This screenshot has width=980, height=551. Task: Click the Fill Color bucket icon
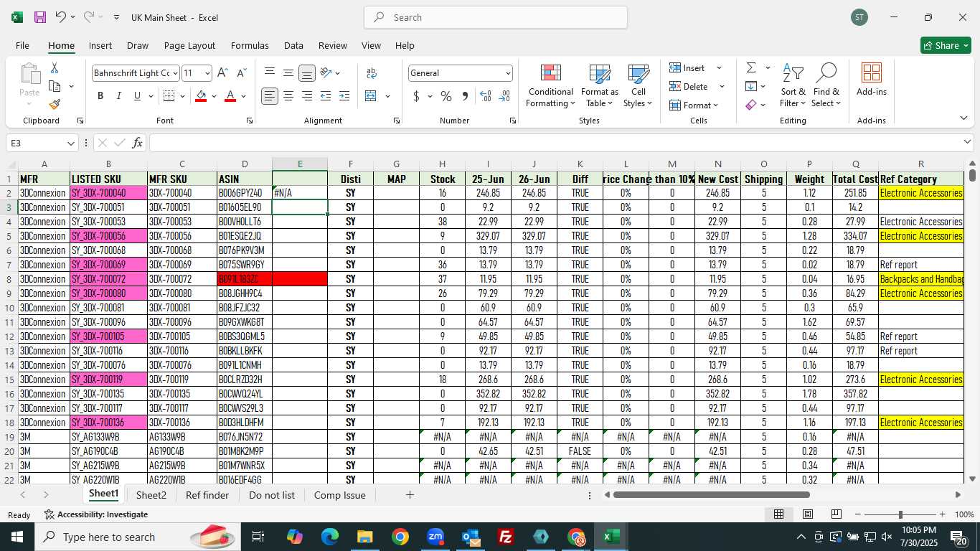tap(202, 96)
